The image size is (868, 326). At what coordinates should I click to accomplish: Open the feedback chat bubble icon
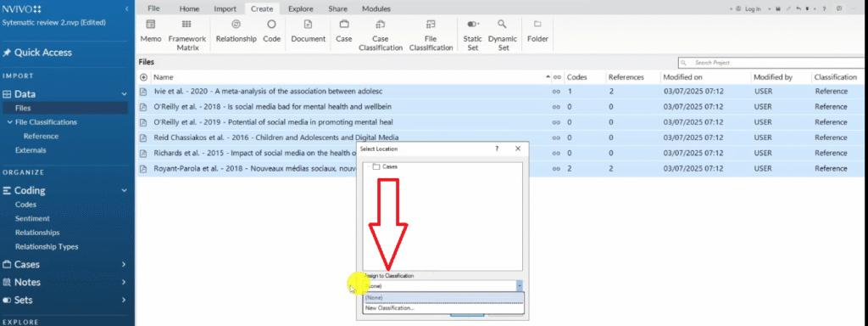click(x=840, y=8)
